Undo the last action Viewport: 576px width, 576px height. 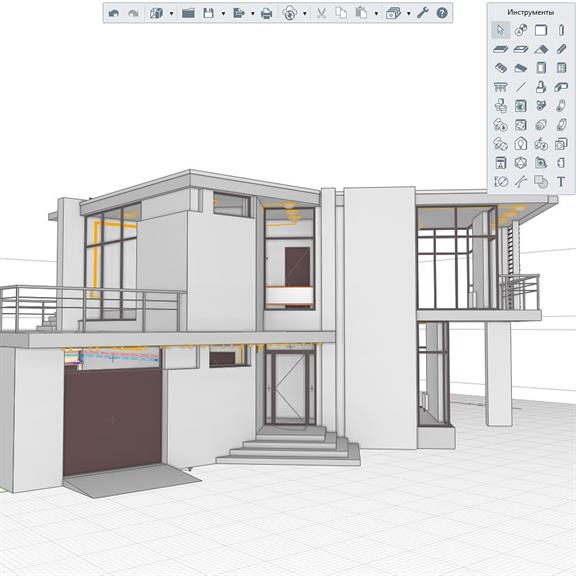click(114, 14)
